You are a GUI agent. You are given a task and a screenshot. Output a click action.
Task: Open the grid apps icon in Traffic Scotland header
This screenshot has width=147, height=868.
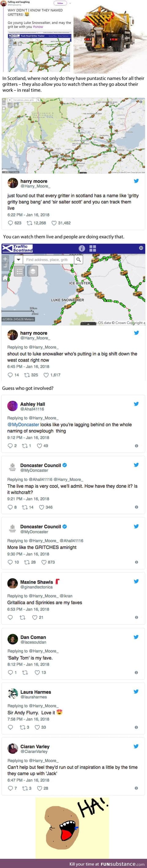click(x=93, y=248)
